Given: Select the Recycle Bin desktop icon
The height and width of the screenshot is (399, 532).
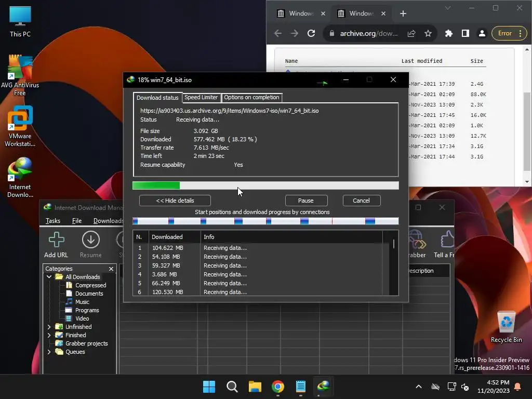Looking at the screenshot, I should coord(506,326).
